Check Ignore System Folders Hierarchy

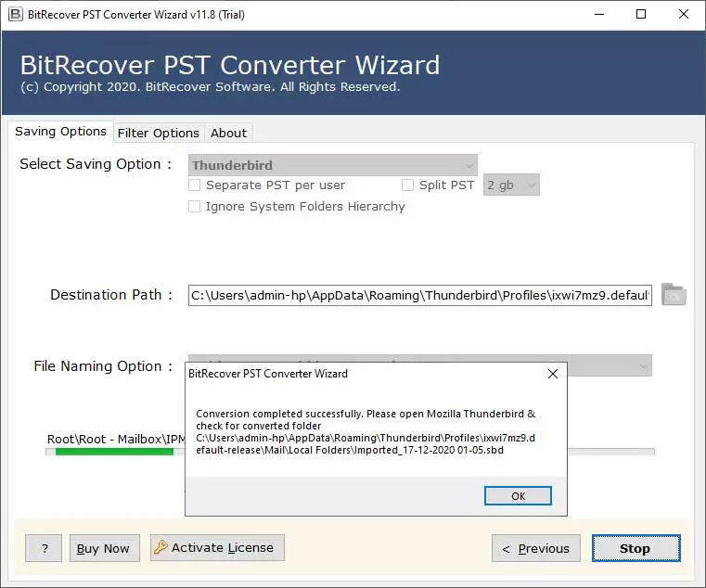coord(195,206)
